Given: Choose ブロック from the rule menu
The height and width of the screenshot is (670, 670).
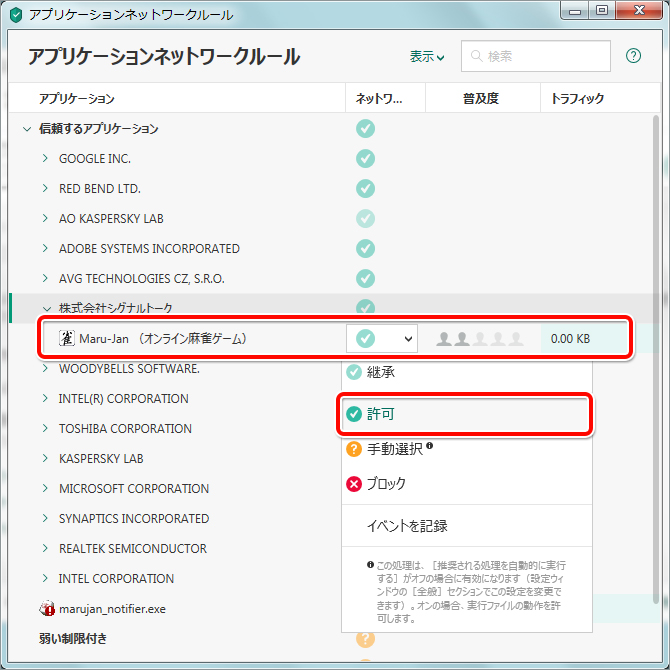Looking at the screenshot, I should (467, 484).
